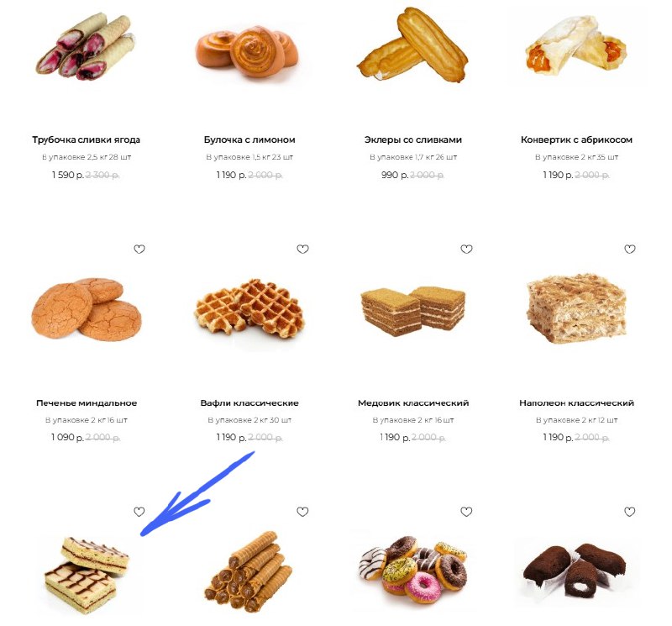The width and height of the screenshot is (672, 626).
Task: Open the Булочка с лимоном product link
Action: pyautogui.click(x=249, y=139)
